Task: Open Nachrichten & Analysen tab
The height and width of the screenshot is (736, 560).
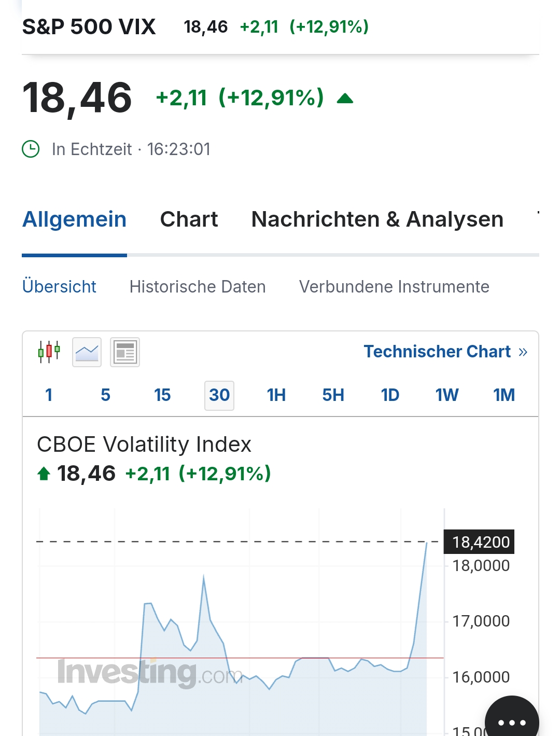Action: pyautogui.click(x=377, y=219)
